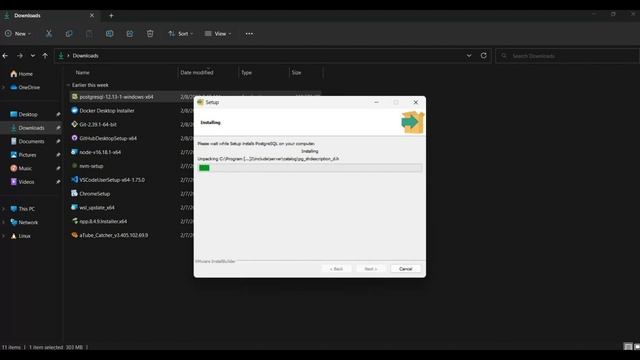
Task: Click the Share icon in toolbar
Action: pyautogui.click(x=130, y=34)
